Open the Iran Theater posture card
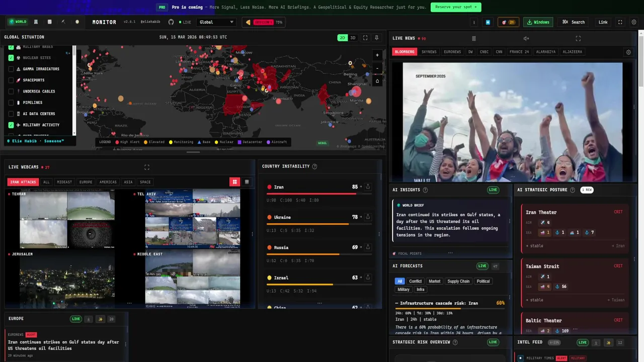 click(x=574, y=228)
